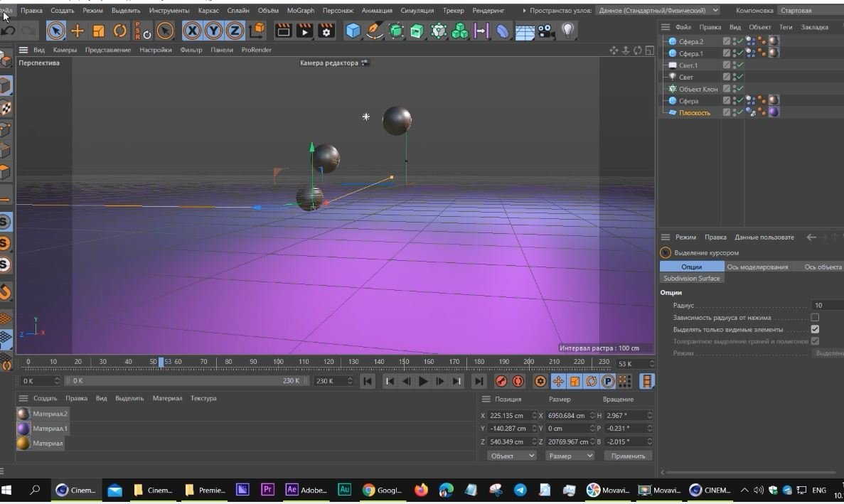Click stepper on current frame 53 K

(x=651, y=364)
